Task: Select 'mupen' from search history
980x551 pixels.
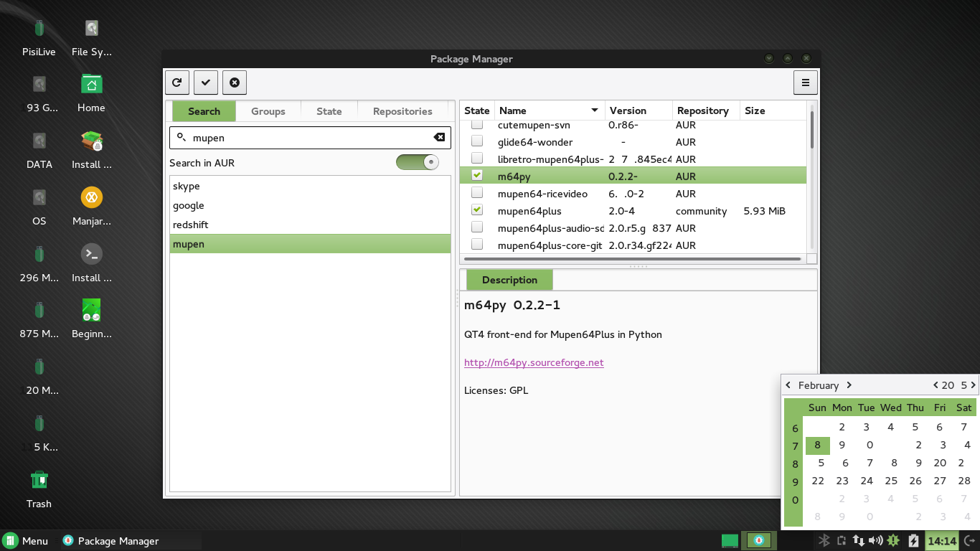Action: 310,244
